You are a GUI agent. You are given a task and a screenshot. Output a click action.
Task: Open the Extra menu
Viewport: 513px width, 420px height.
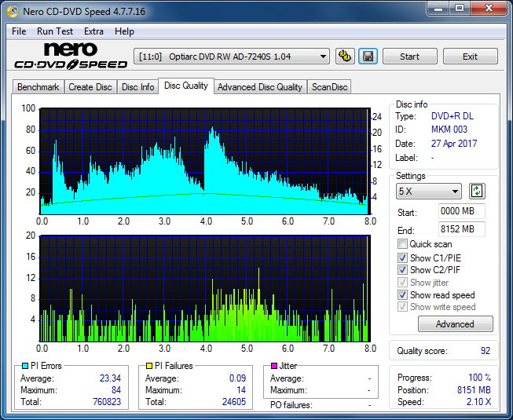[93, 31]
